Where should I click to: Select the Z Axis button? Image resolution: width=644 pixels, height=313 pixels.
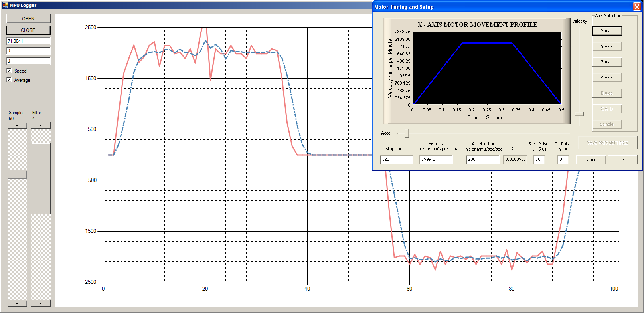(606, 62)
